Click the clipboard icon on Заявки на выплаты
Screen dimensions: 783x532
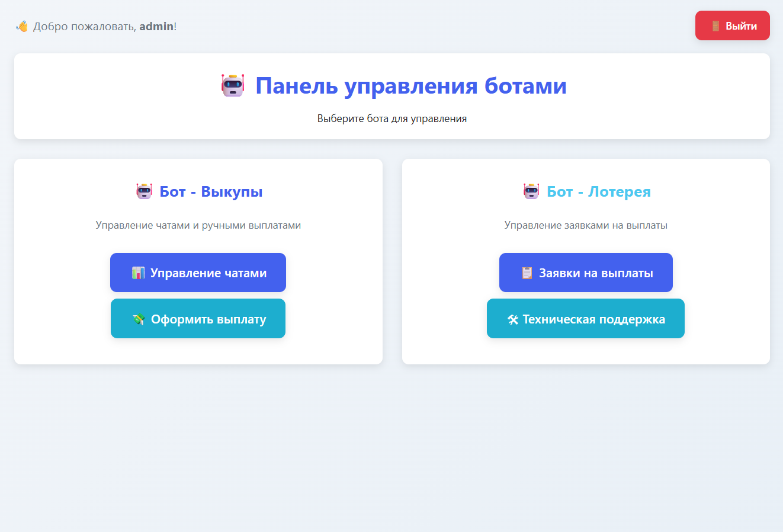tap(527, 272)
